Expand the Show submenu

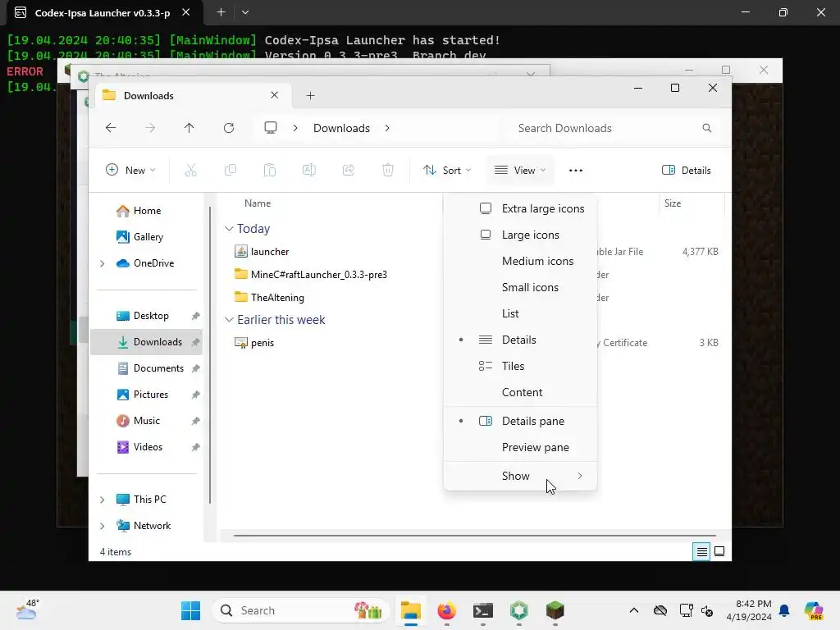tap(521, 476)
